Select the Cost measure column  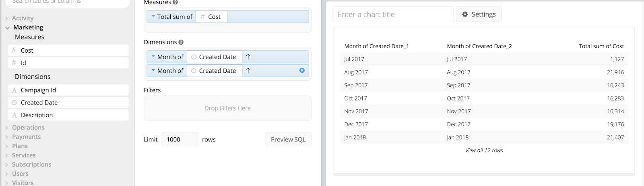point(68,50)
